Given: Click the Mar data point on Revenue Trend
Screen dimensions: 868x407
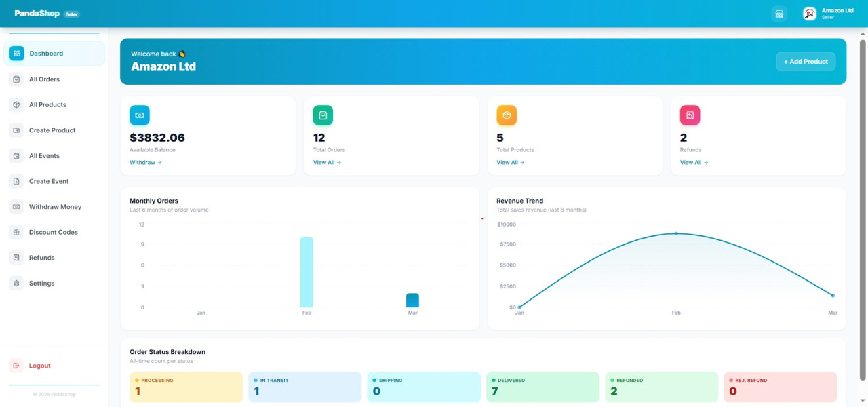Looking at the screenshot, I should click(833, 296).
